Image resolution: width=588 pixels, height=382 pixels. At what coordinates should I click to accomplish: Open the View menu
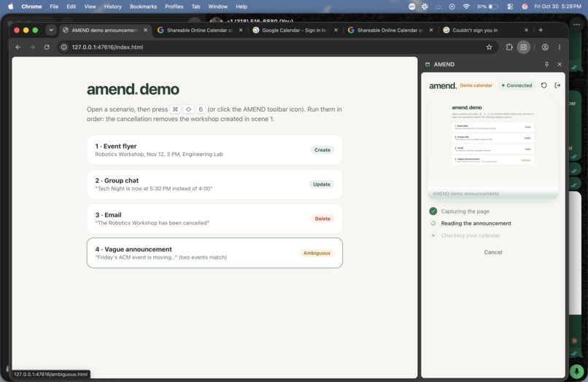coord(90,7)
